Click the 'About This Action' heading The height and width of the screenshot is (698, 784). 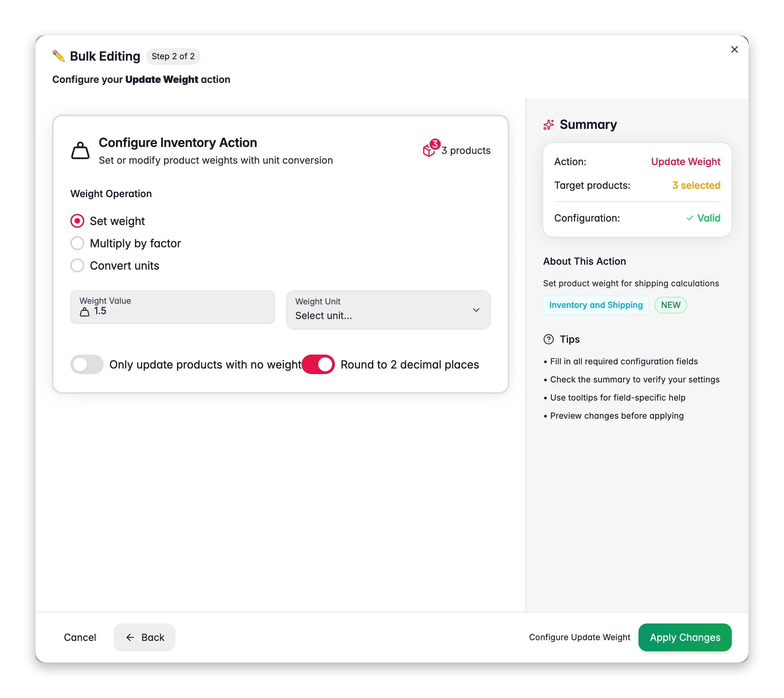[584, 261]
